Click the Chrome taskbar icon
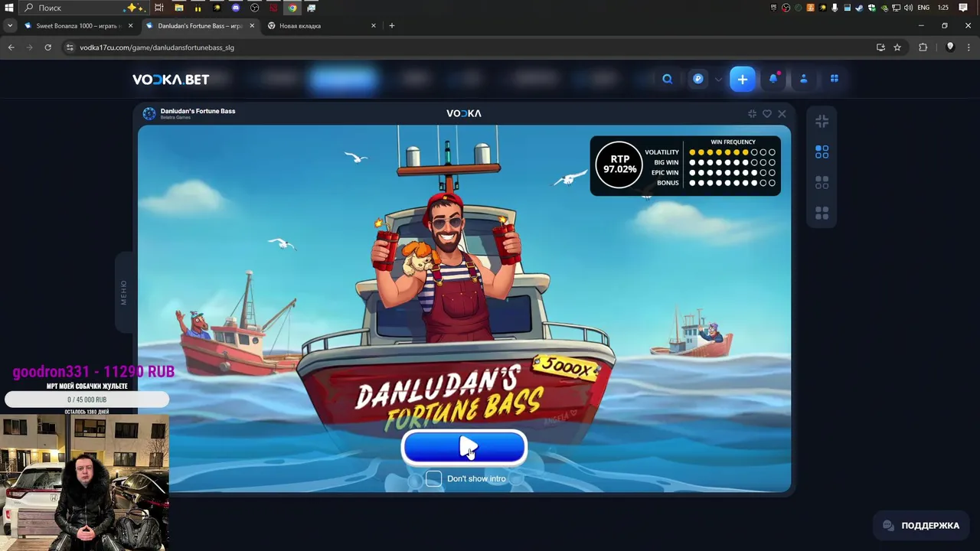 (292, 8)
